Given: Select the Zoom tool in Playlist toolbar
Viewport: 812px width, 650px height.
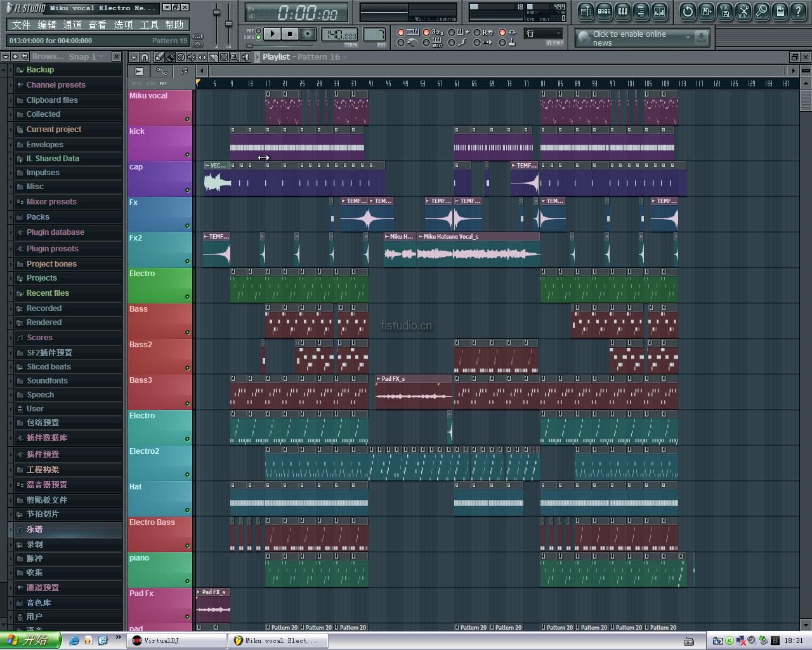Looking at the screenshot, I should point(234,57).
